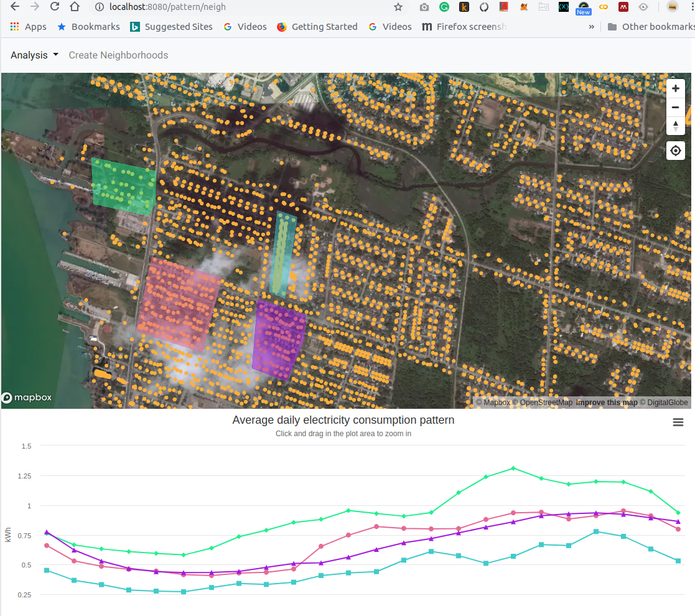Open the MetaMask fox extension
The width and height of the screenshot is (695, 616).
coord(524,7)
